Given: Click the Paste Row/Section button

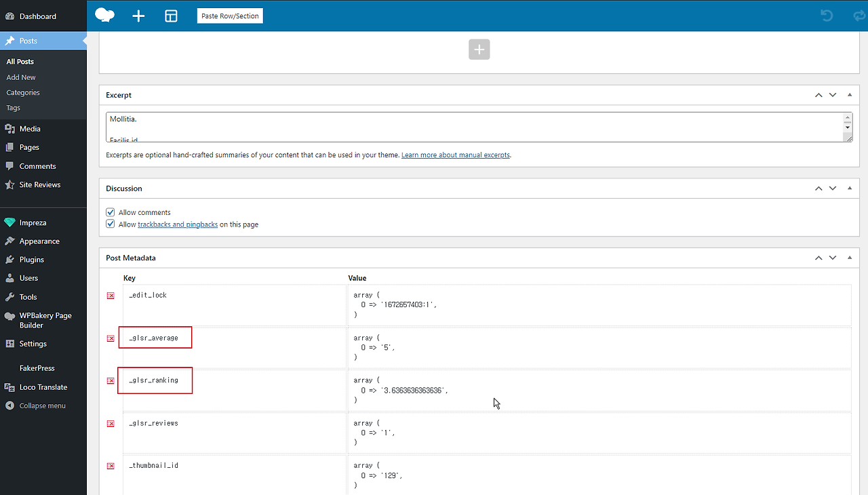Looking at the screenshot, I should point(230,16).
